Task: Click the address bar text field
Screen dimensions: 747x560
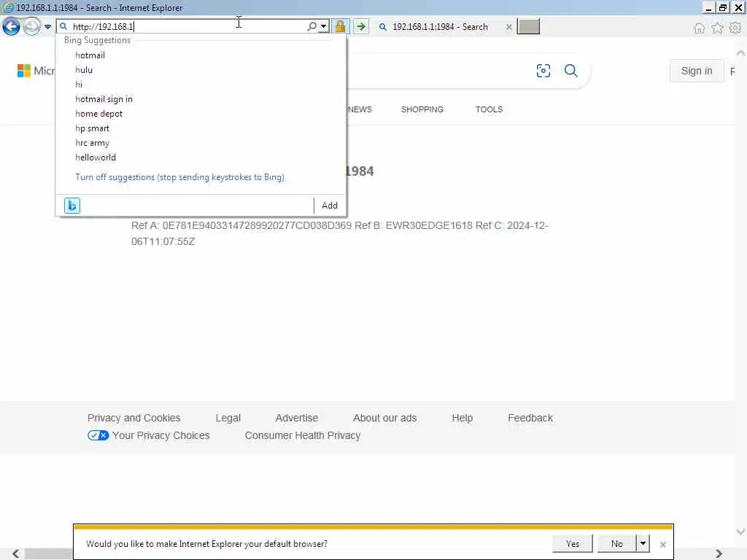Action: coord(188,27)
